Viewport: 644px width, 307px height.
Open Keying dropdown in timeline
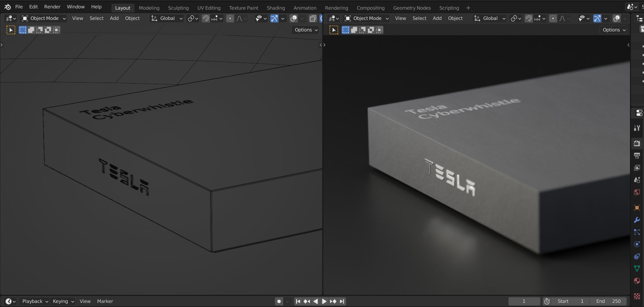[x=63, y=301]
